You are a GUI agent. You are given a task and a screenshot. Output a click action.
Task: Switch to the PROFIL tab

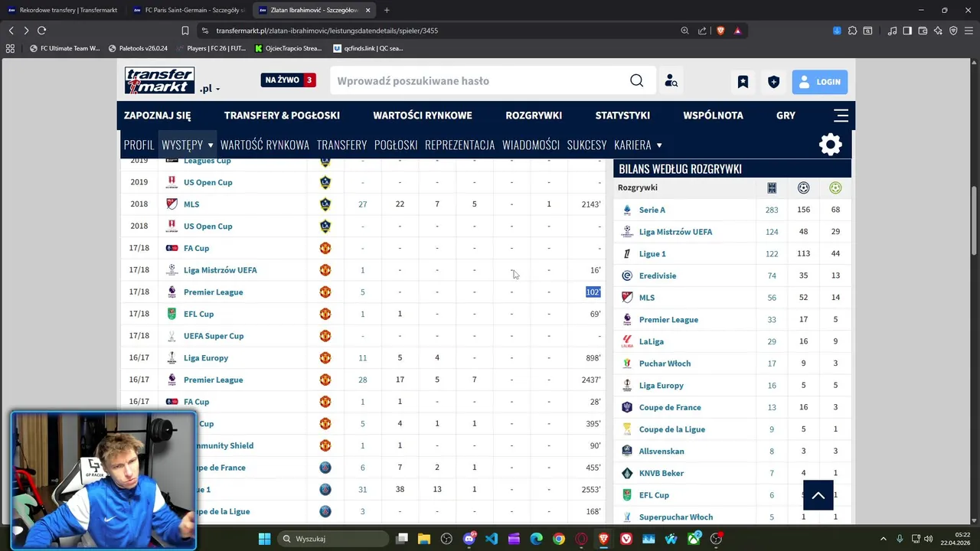(x=139, y=145)
